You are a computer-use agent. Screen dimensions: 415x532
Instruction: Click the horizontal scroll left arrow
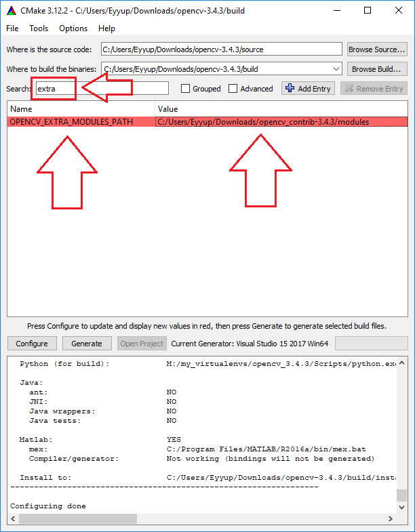click(x=14, y=518)
